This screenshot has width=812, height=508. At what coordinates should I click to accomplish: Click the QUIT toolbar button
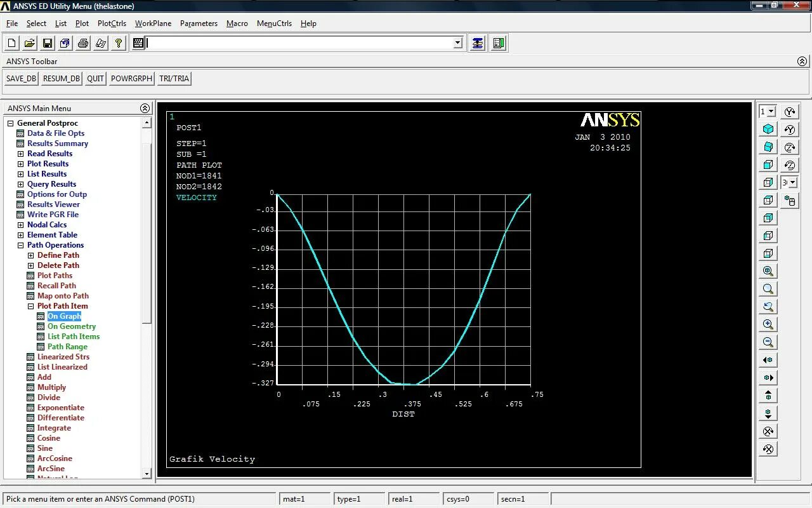(96, 79)
